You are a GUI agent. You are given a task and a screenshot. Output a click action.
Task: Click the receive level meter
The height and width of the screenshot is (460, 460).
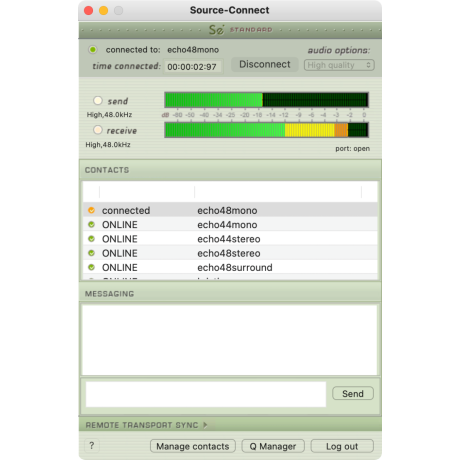(266, 130)
